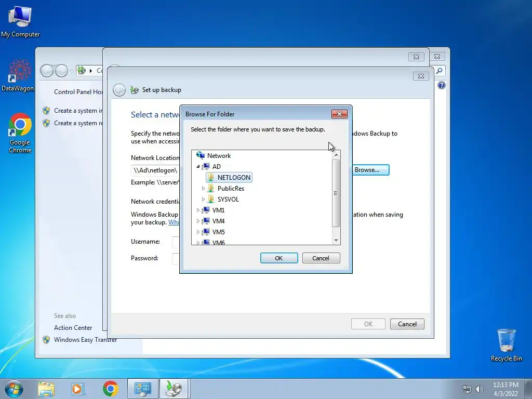
Task: Select VM1 in the network tree
Action: pyautogui.click(x=218, y=210)
